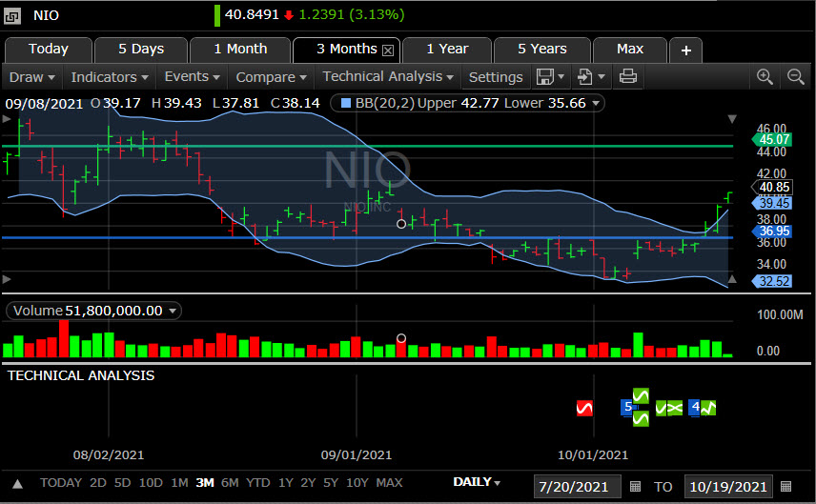Open chart Settings

[496, 77]
